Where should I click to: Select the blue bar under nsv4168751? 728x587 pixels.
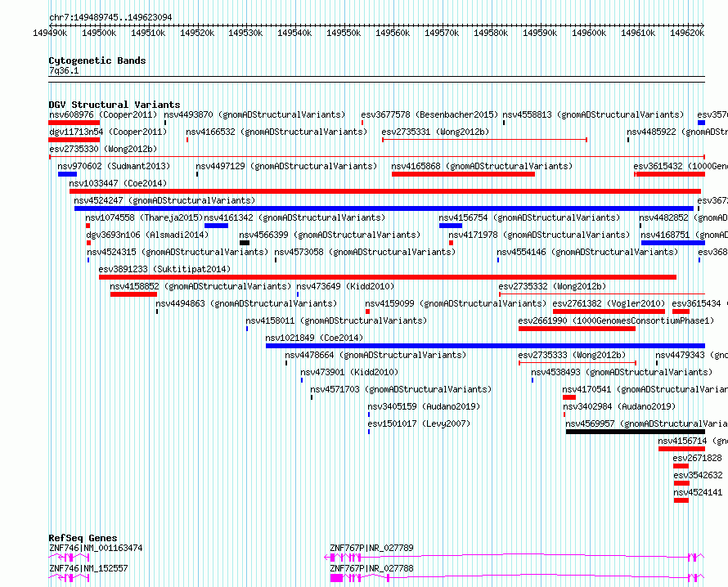pyautogui.click(x=673, y=243)
